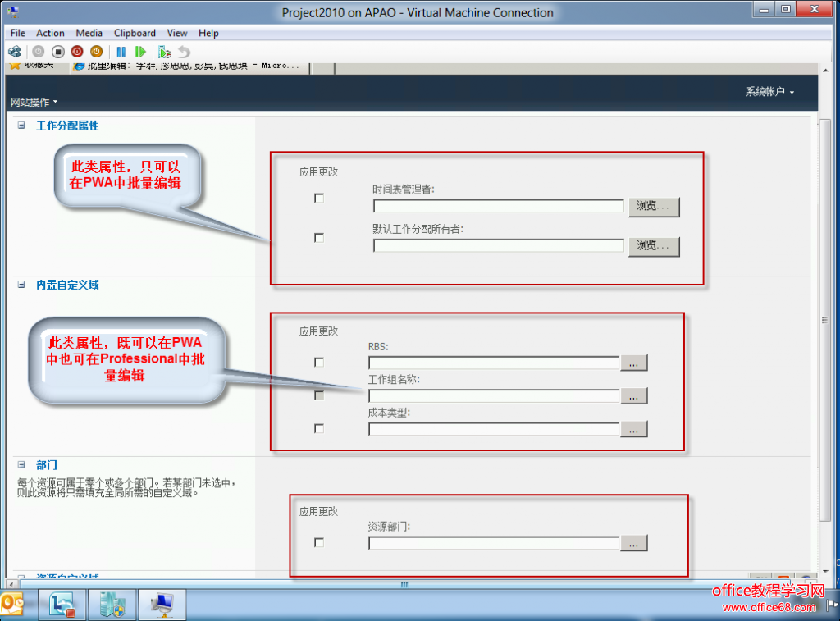The image size is (840, 621).
Task: Collapse the 部门 section
Action: pos(21,465)
